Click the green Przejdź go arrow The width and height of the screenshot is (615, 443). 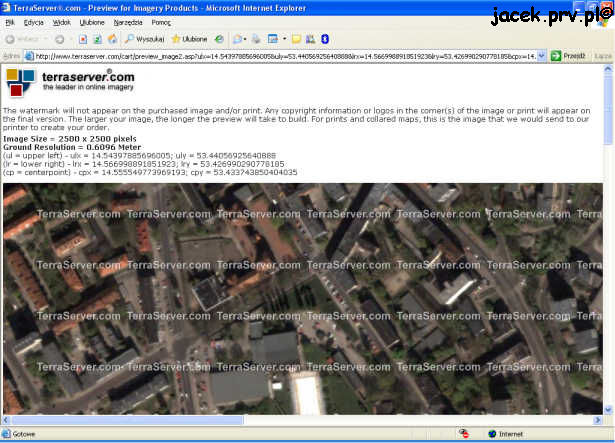556,56
